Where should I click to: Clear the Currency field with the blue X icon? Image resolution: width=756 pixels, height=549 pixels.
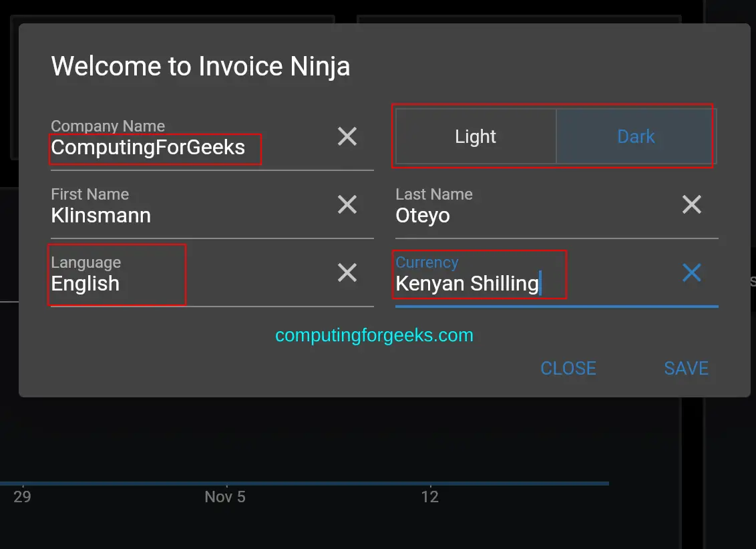pos(691,272)
